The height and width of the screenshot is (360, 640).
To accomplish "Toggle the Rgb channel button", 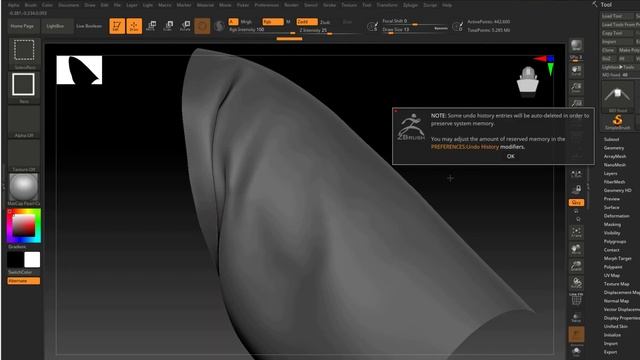I will [x=273, y=22].
